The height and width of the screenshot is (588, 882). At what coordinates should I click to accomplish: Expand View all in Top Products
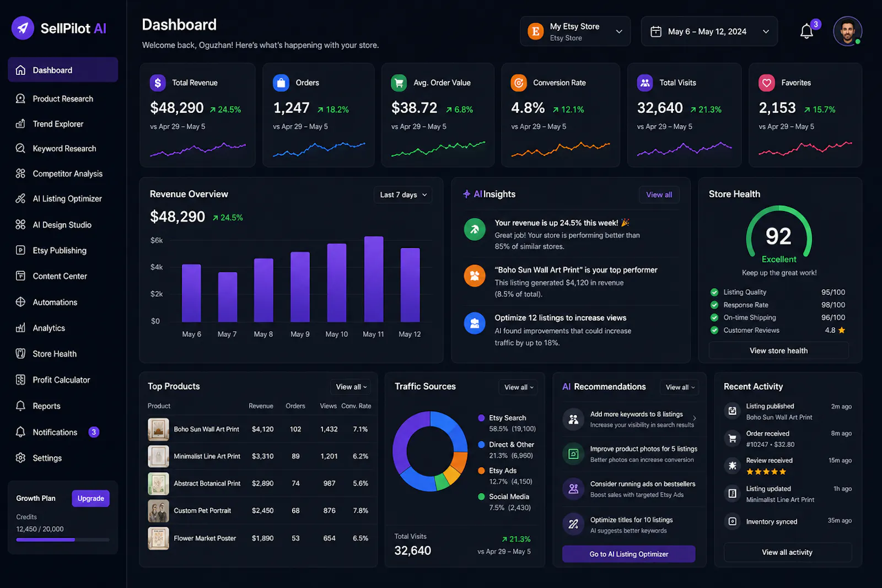pos(351,387)
